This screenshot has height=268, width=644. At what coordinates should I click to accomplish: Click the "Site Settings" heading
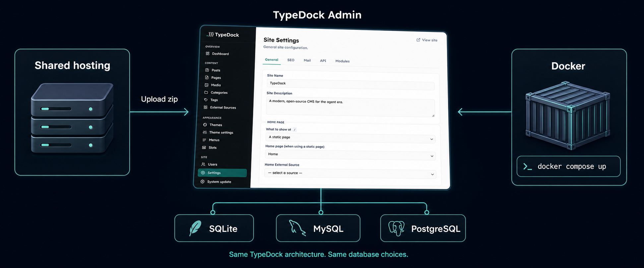(281, 40)
